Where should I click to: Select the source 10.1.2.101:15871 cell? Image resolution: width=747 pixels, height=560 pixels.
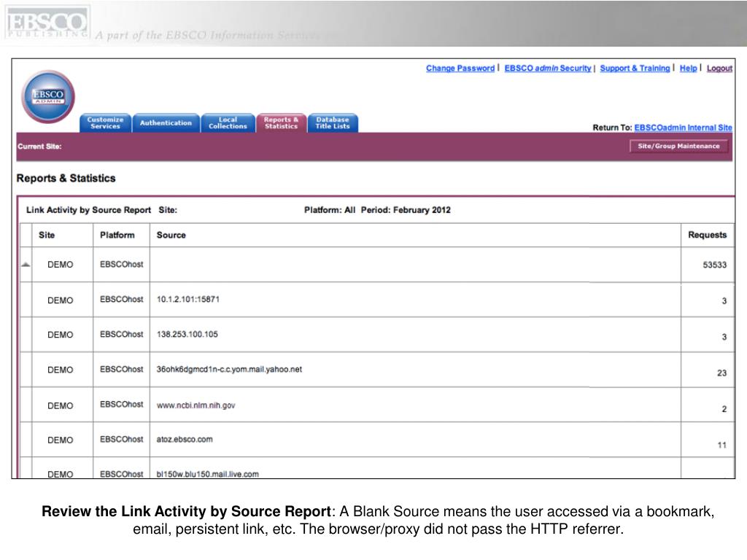coord(415,300)
